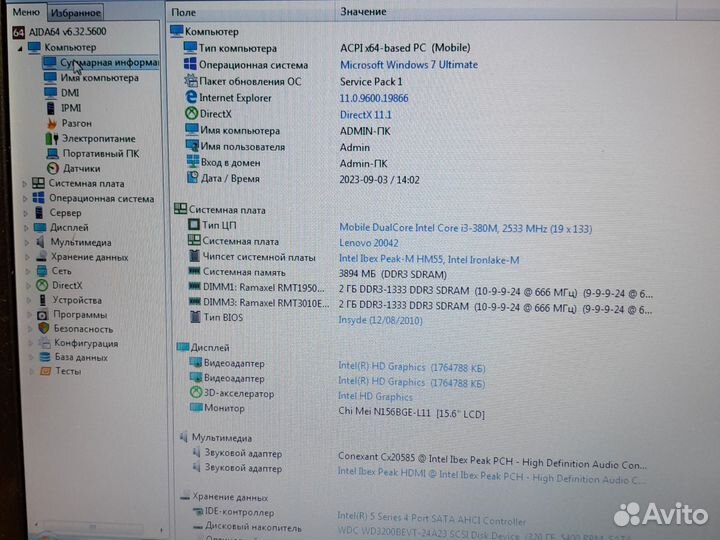
Task: Open the Электропитание battery icon
Action: click(x=52, y=138)
